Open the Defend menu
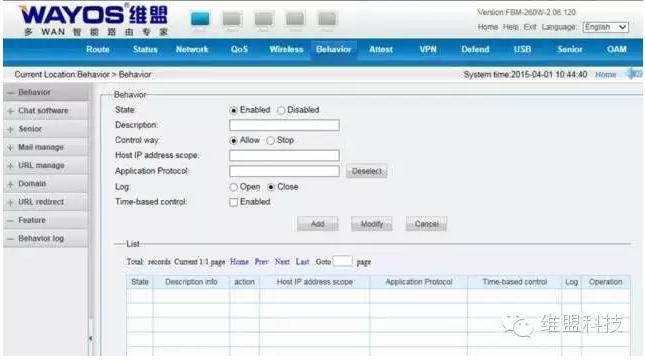645x363 pixels. [x=475, y=49]
